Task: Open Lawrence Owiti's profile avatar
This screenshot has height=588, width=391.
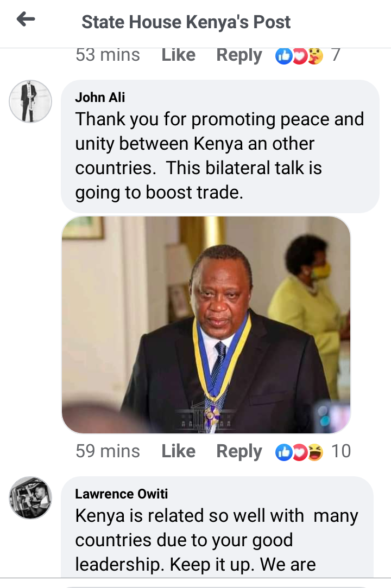Action: [30, 497]
